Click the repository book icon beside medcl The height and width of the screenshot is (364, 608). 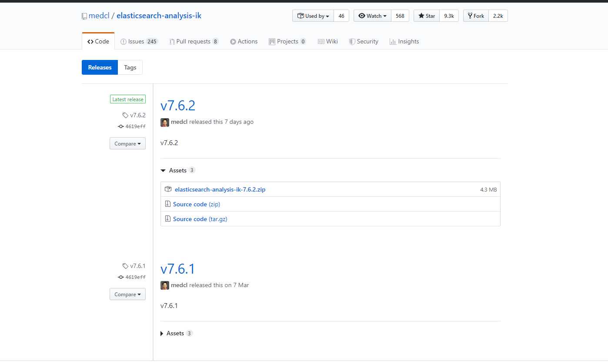tap(84, 16)
